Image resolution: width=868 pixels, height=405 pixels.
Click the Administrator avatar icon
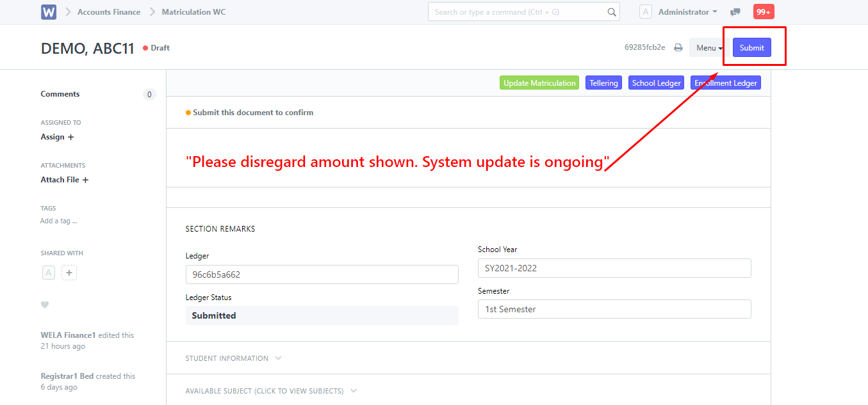[x=646, y=12]
